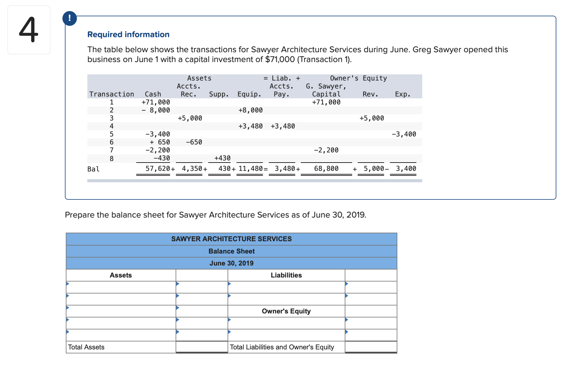The width and height of the screenshot is (588, 370).
Task: Click fifth asset amount input cell
Action: tap(202, 335)
